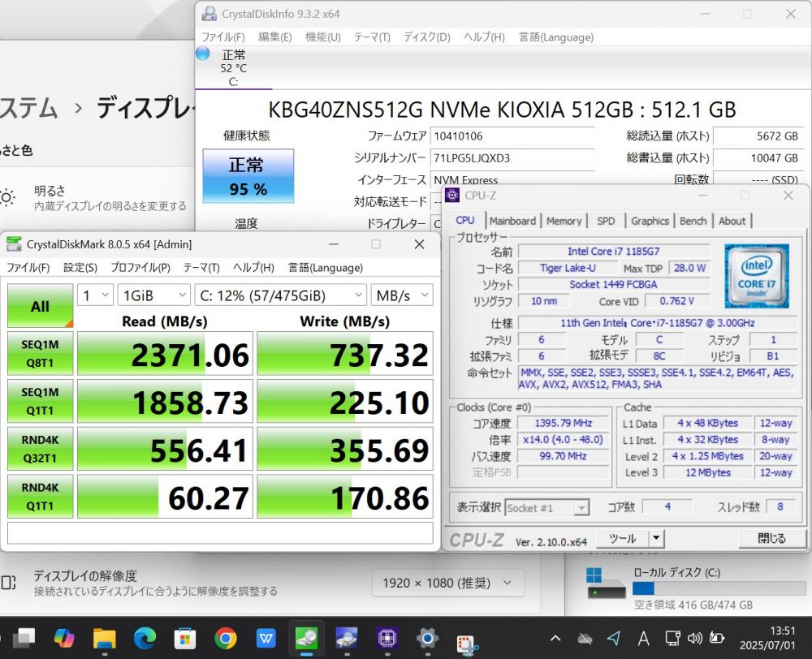This screenshot has width=812, height=659.
Task: Run RND4K Q32T1 test
Action: click(x=41, y=449)
